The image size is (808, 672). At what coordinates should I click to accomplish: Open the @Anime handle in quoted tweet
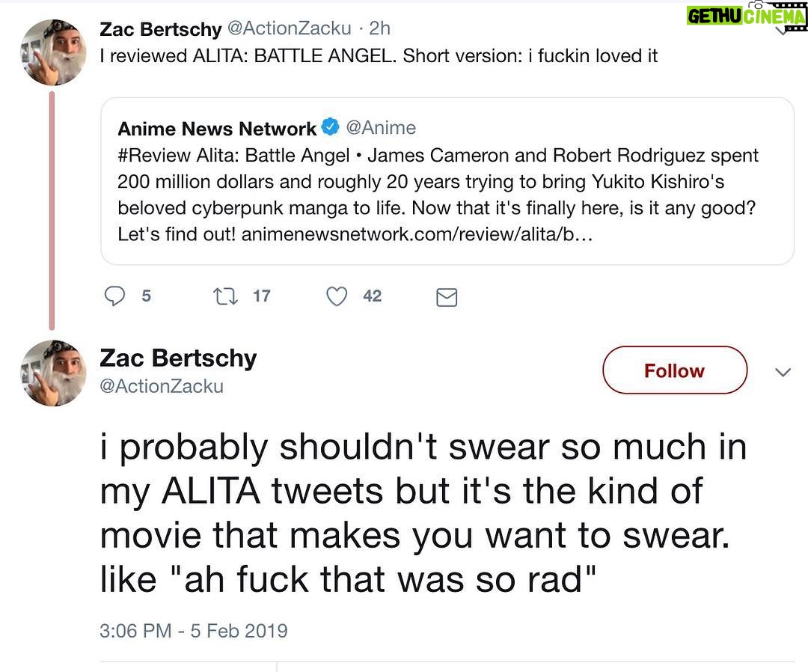pyautogui.click(x=382, y=128)
